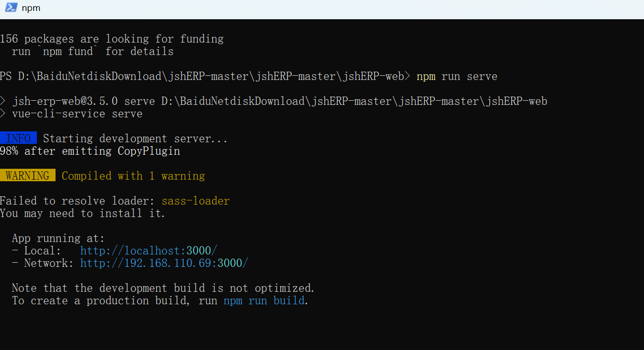This screenshot has height=350, width=644.
Task: Click the blue "npm run build" command
Action: tap(264, 301)
